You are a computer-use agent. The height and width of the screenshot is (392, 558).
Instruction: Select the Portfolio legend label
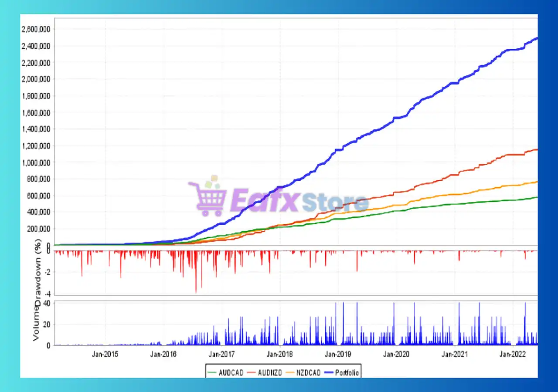348,372
